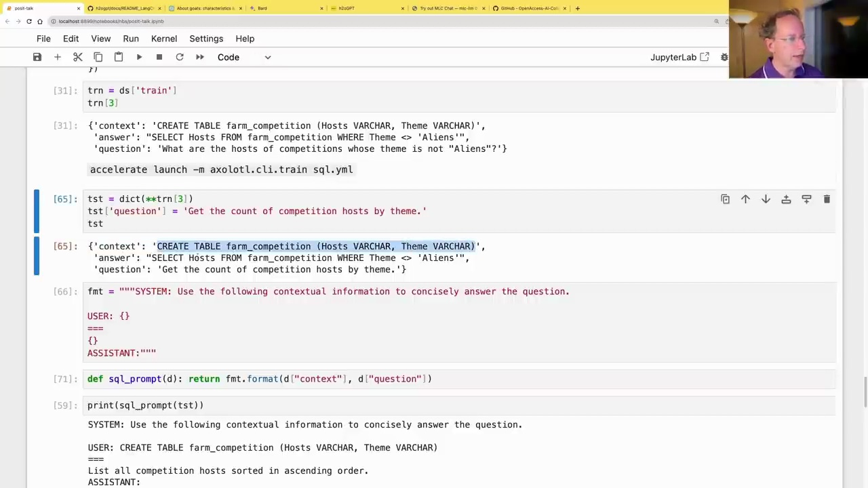Switch to the h2oGPT browser tab
The width and height of the screenshot is (868, 488).
tap(366, 8)
